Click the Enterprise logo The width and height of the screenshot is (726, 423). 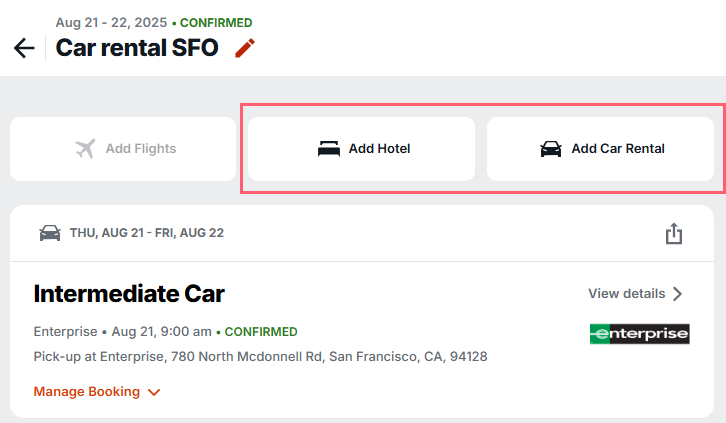(639, 334)
